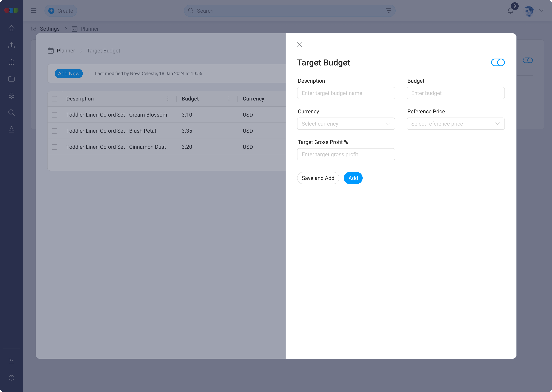
Task: Check the Toddler Linen Co-ord Set - Cream Blossom row
Action: 54,115
